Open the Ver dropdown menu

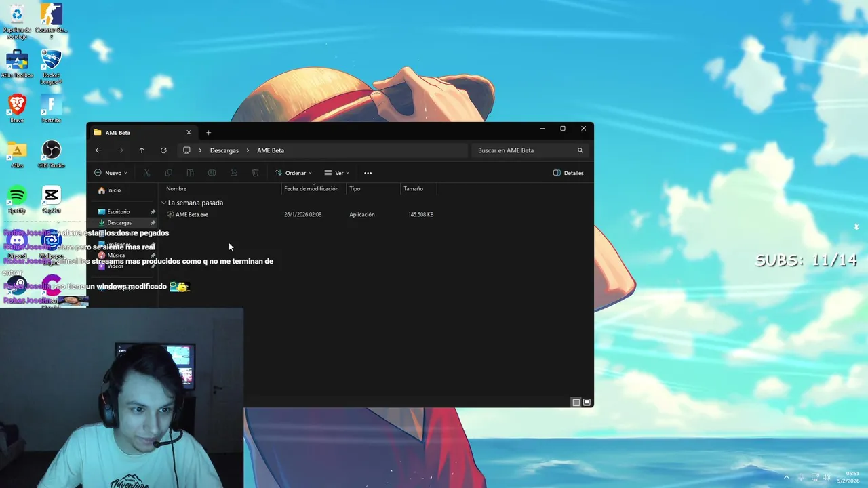coord(336,173)
